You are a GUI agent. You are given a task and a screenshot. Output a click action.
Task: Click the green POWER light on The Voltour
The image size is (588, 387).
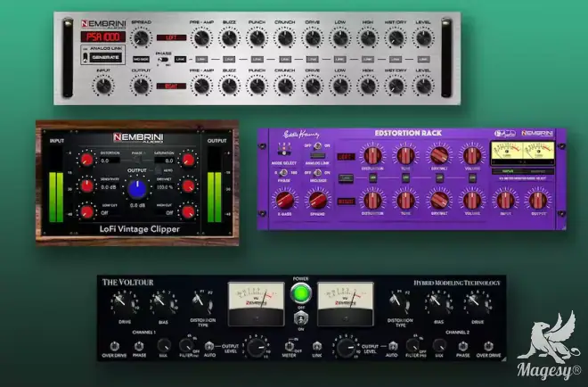[x=301, y=293]
